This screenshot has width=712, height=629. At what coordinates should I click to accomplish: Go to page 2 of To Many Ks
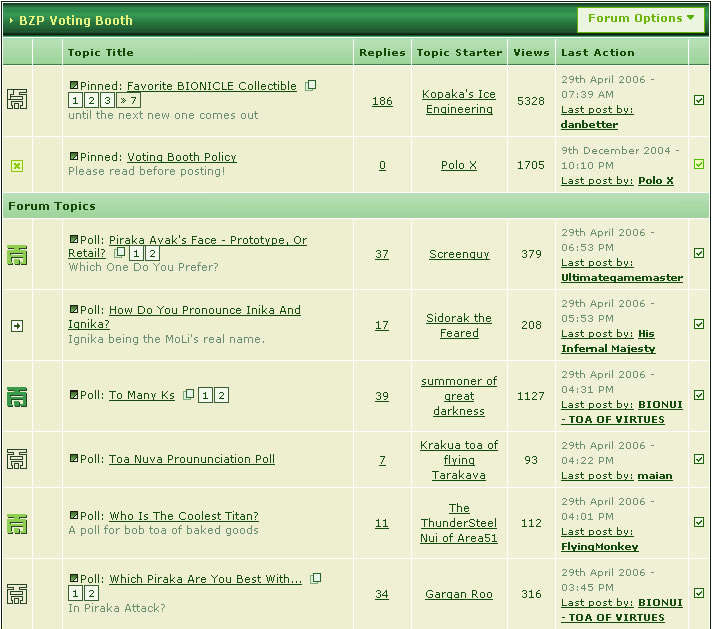(221, 396)
